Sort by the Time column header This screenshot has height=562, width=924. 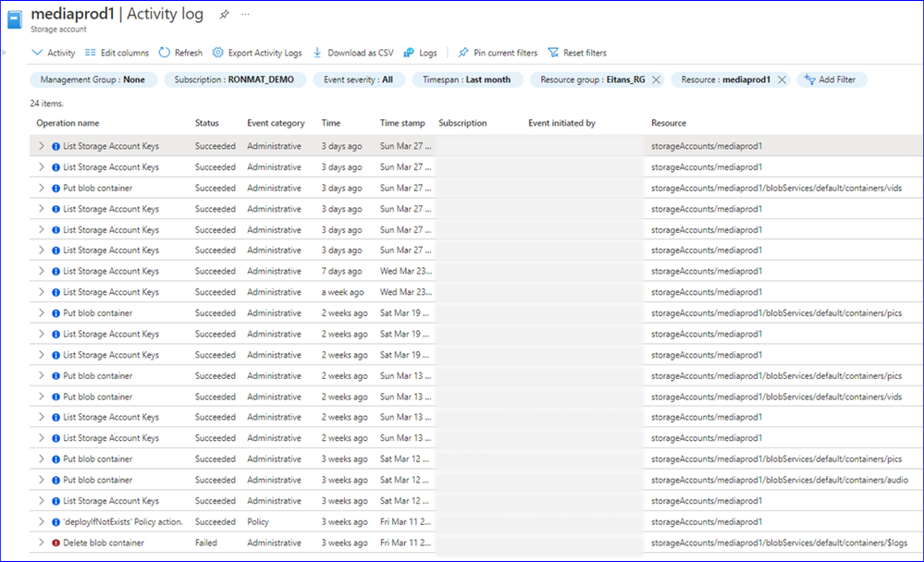pyautogui.click(x=330, y=123)
